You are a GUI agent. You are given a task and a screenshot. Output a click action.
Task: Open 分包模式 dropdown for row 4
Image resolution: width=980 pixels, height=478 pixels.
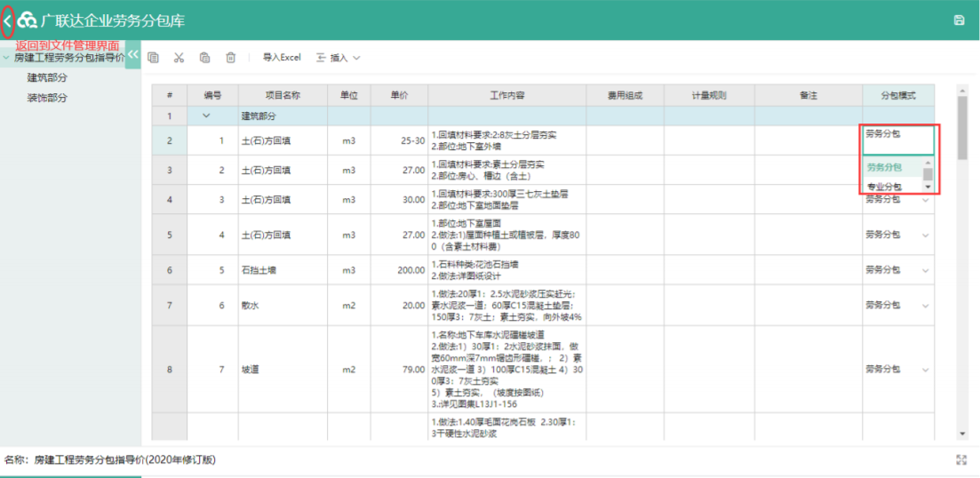926,200
